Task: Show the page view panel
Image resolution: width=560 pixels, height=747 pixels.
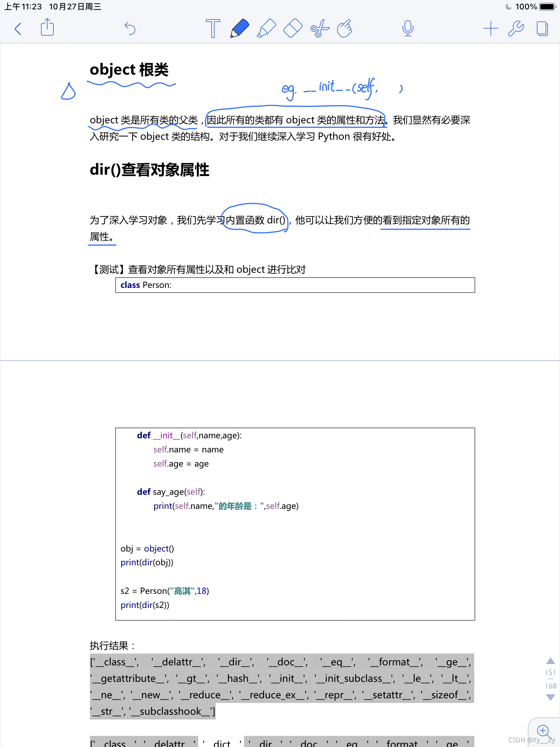Action: pos(542,29)
